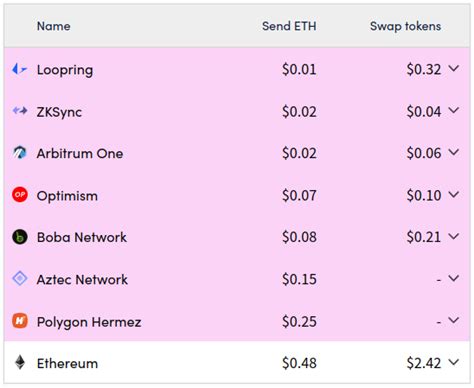Sort by the Name column header

[x=53, y=26]
